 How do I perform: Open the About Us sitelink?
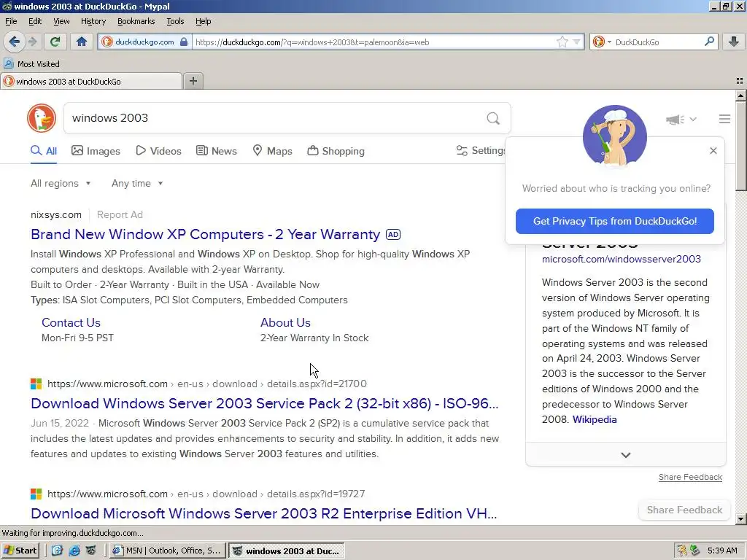click(285, 322)
